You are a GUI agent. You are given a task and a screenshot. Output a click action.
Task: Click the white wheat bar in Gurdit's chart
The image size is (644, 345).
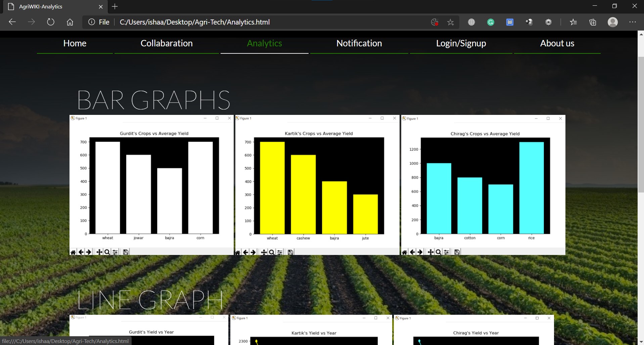click(107, 188)
